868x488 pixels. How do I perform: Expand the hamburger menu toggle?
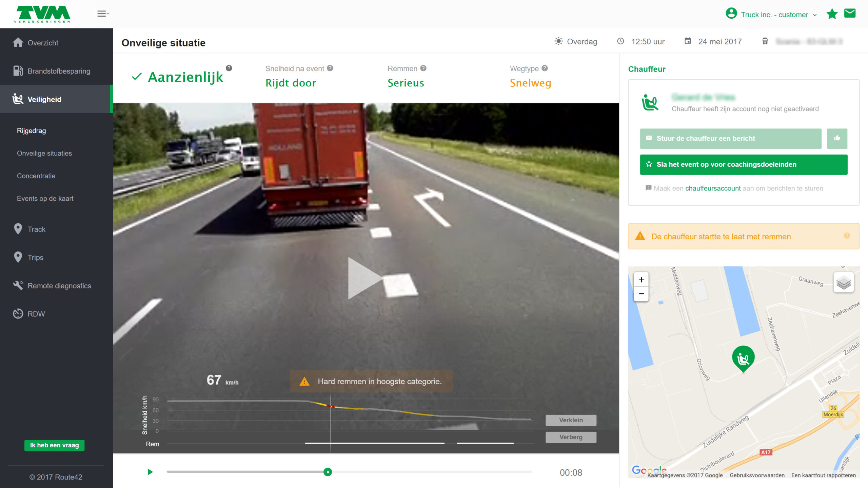pos(103,14)
